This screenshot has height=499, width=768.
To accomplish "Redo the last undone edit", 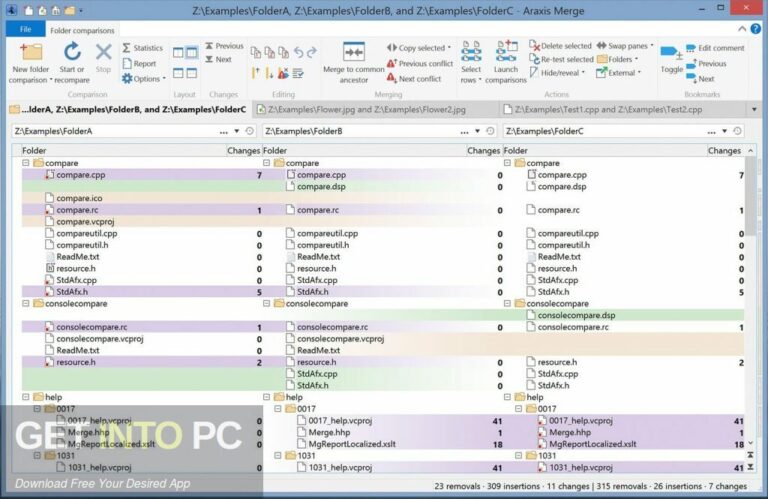I will pyautogui.click(x=312, y=51).
